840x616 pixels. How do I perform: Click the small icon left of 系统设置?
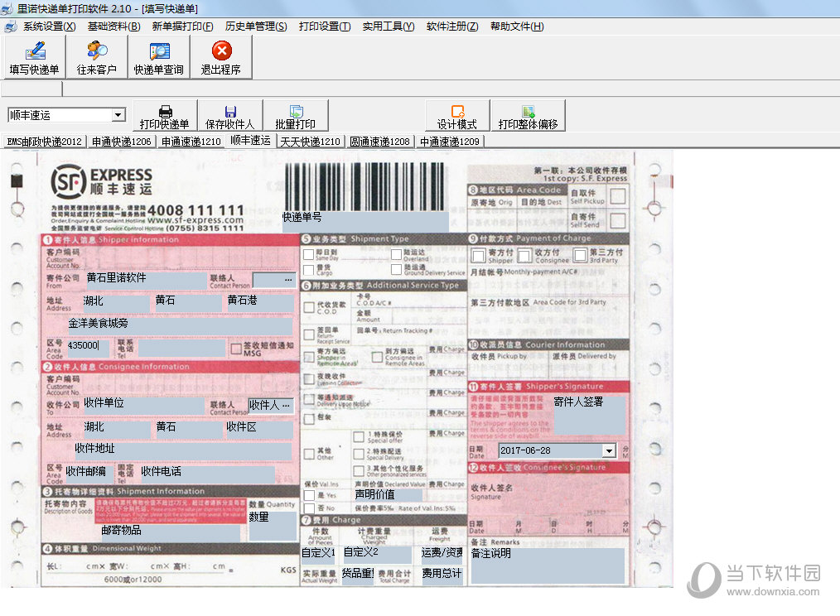click(x=10, y=26)
